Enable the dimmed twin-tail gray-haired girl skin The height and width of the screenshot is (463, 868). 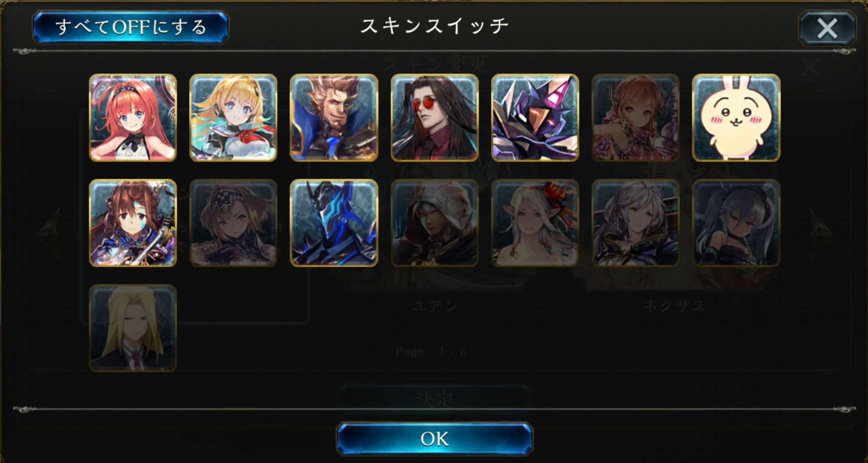736,223
